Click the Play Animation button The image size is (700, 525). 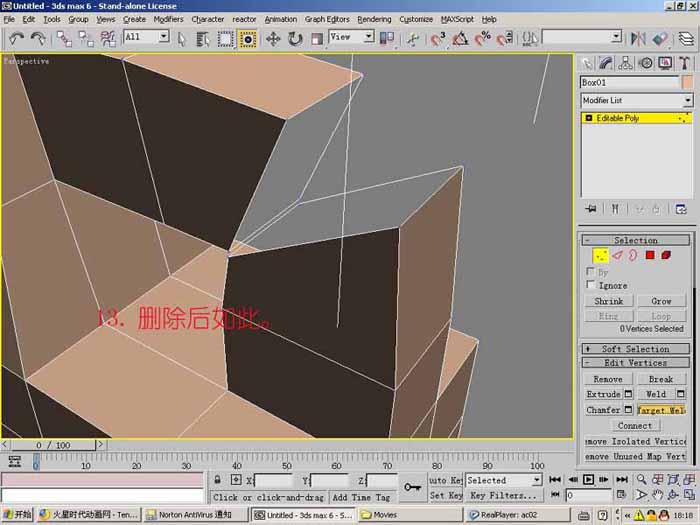click(588, 479)
